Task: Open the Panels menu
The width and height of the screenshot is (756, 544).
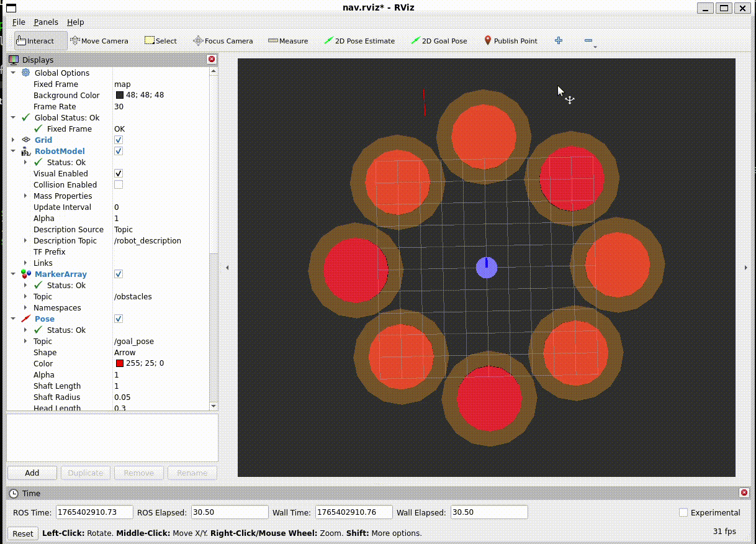Action: click(x=46, y=22)
